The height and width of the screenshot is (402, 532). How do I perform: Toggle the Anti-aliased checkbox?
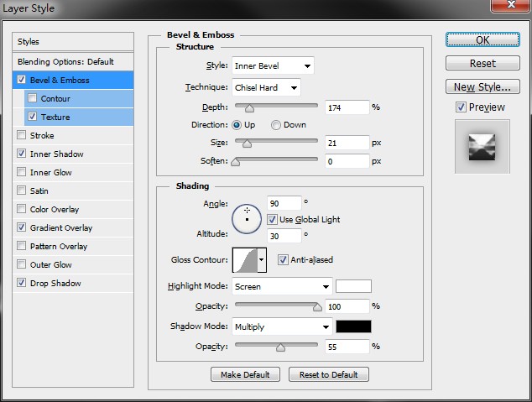click(x=283, y=260)
